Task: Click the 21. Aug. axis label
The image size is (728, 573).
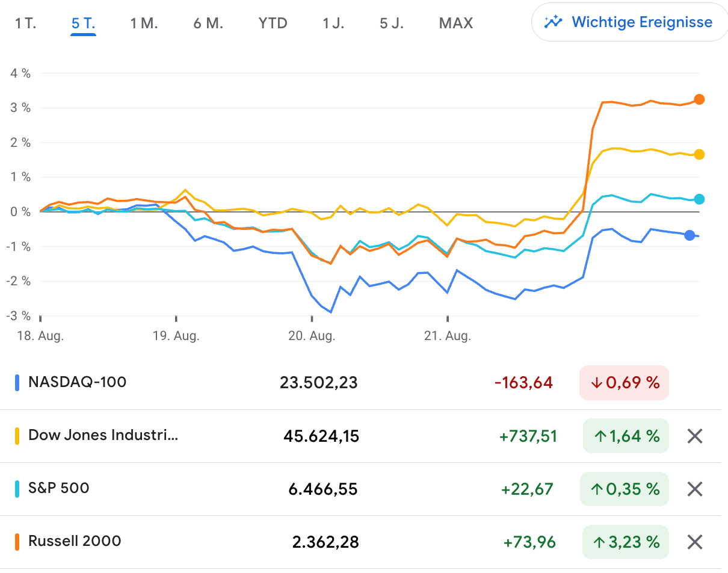Action: point(448,336)
